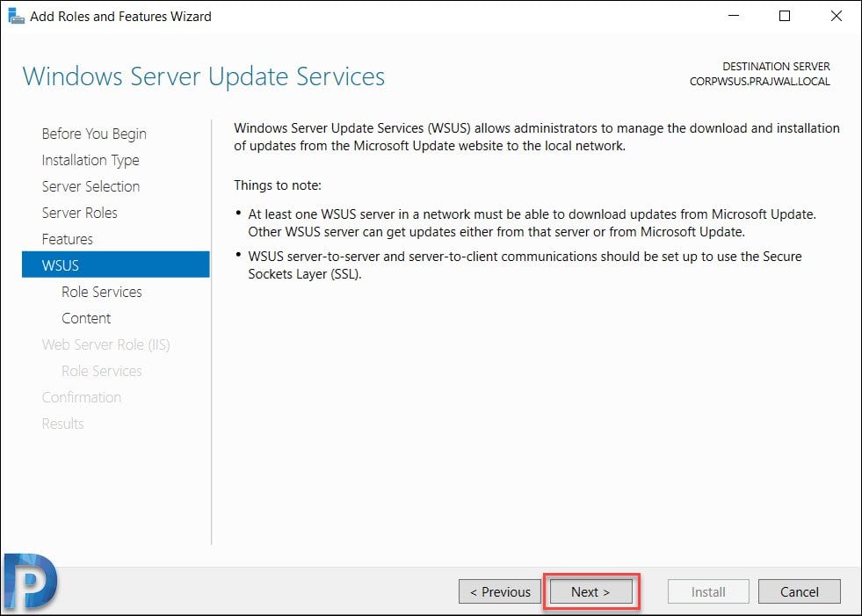Click the Windows Server Update Services heading
Image resolution: width=862 pixels, height=616 pixels.
[x=203, y=76]
